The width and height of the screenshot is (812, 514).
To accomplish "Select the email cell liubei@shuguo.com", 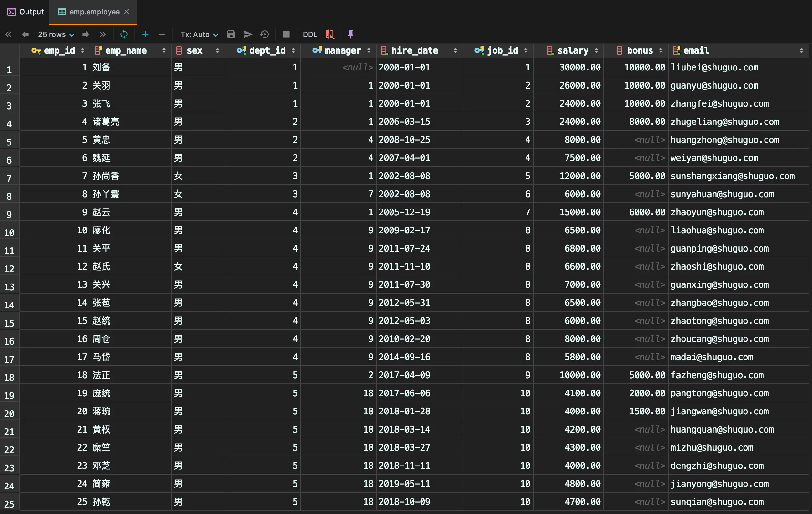I will pyautogui.click(x=714, y=67).
